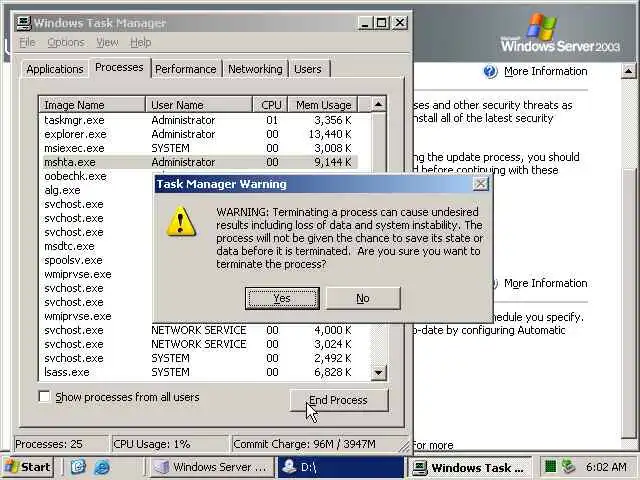Select the alg.exe process
This screenshot has height=480, width=640.
coord(62,190)
